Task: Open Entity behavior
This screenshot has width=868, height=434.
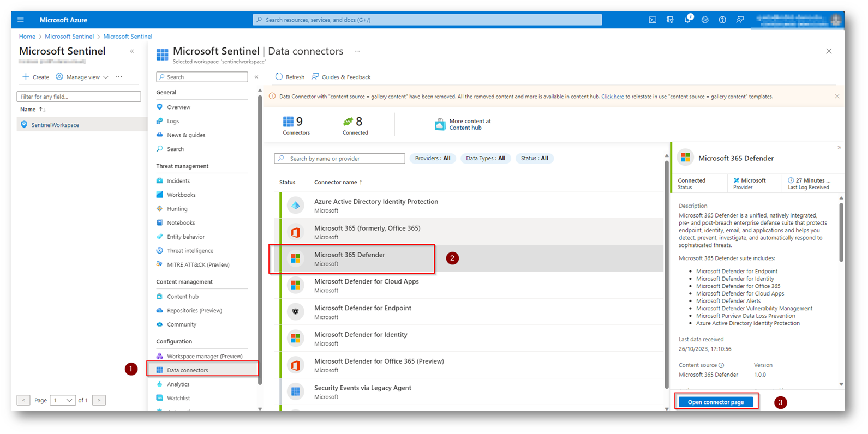Action: click(x=185, y=237)
